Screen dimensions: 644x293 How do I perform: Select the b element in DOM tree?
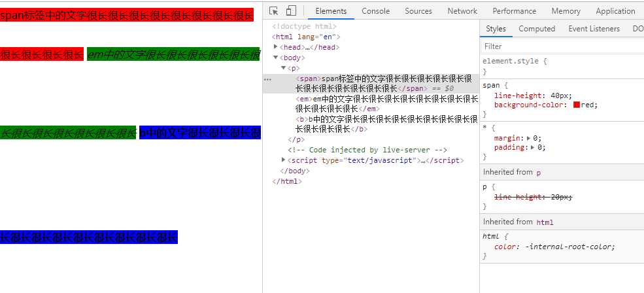[386, 124]
